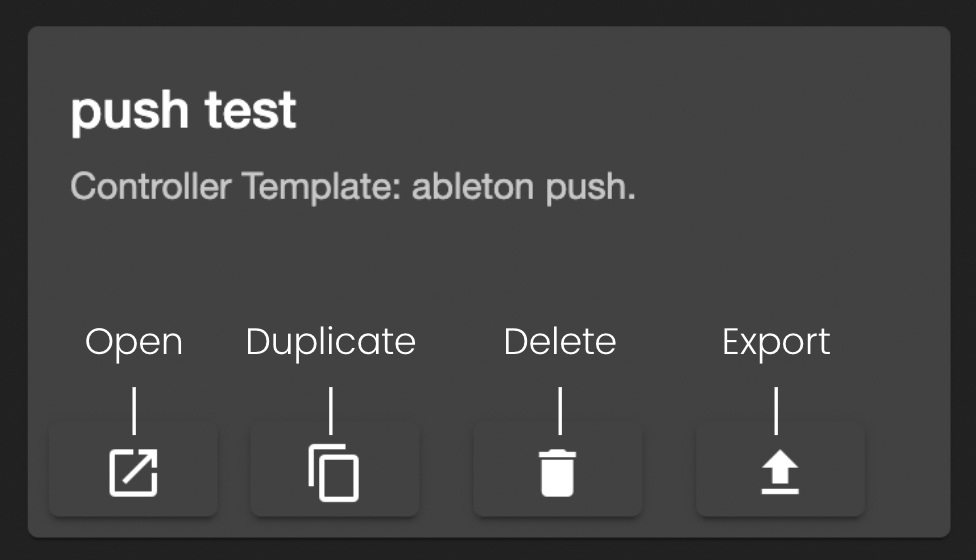Viewport: 976px width, 560px height.
Task: Select the "push test" card title
Action: [x=184, y=111]
